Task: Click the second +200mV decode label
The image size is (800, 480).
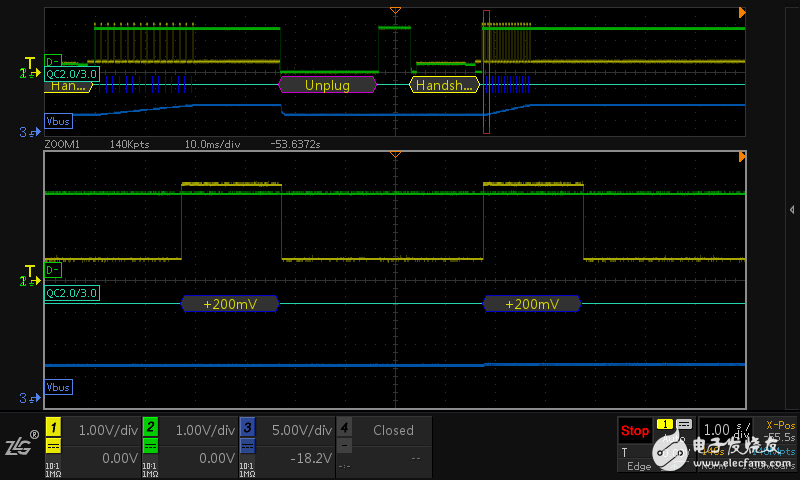Action: click(531, 304)
